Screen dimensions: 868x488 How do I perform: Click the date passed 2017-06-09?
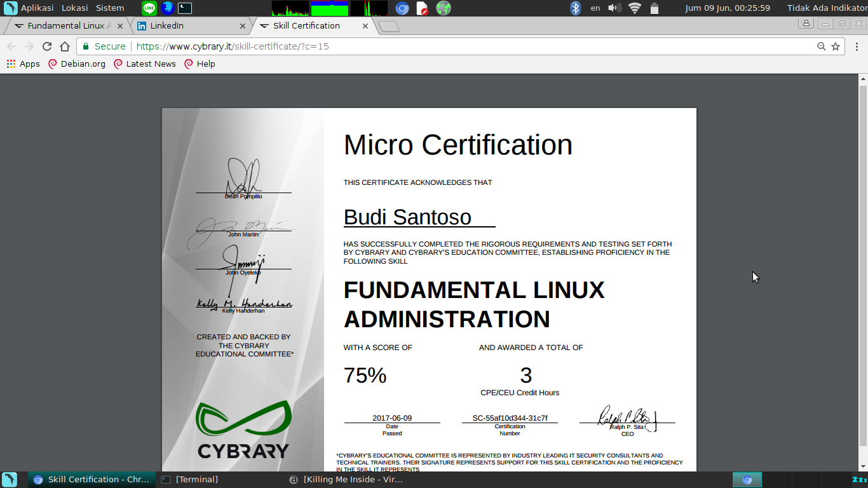(x=392, y=418)
